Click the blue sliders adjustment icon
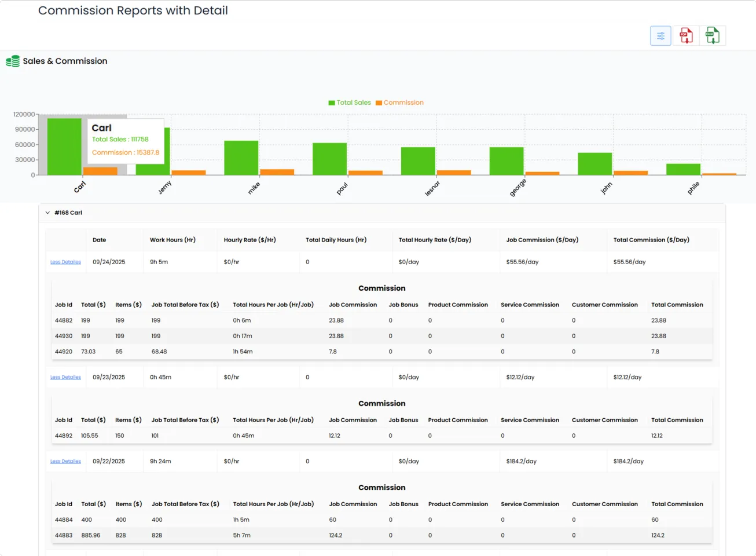The width and height of the screenshot is (756, 556). (x=660, y=35)
